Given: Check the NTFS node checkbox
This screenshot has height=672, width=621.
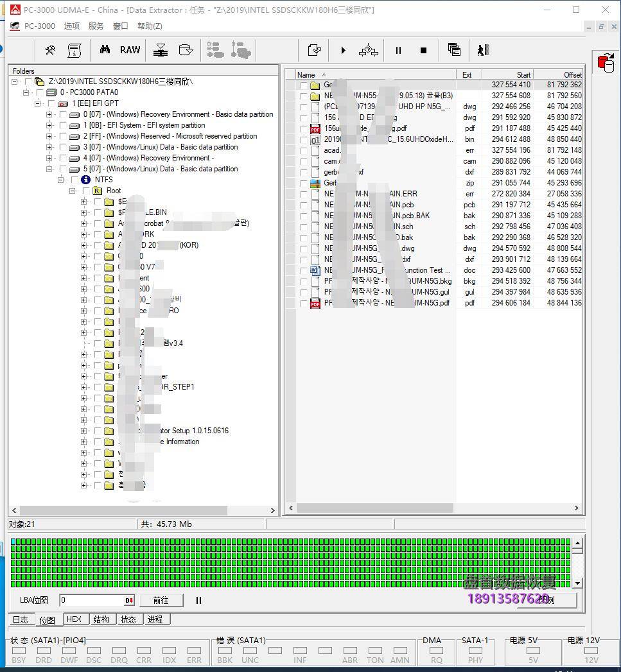Looking at the screenshot, I should (x=74, y=180).
